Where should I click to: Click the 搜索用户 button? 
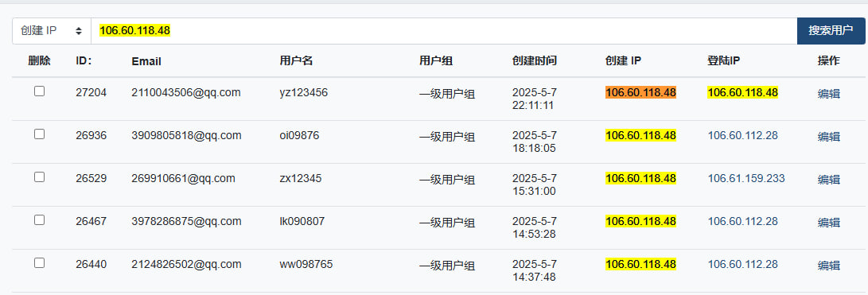(x=831, y=31)
